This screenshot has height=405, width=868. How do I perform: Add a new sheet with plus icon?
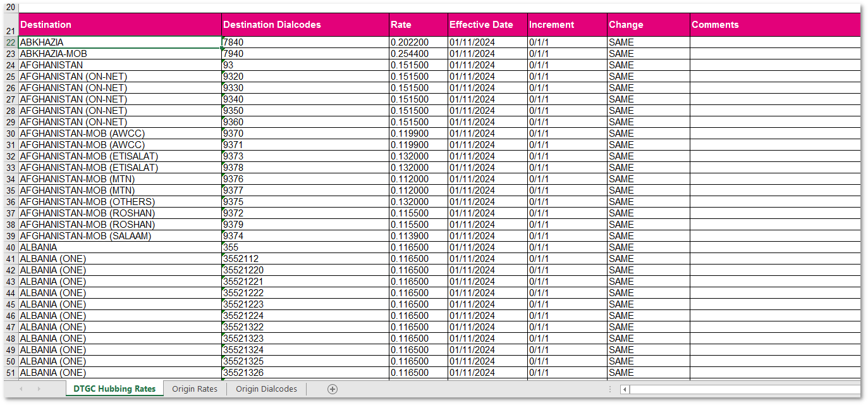pyautogui.click(x=333, y=389)
